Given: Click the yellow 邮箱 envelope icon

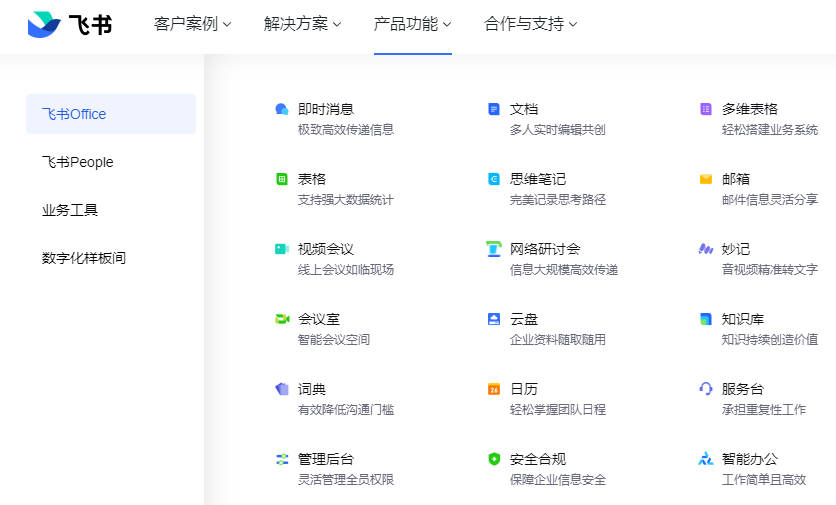Looking at the screenshot, I should [706, 179].
